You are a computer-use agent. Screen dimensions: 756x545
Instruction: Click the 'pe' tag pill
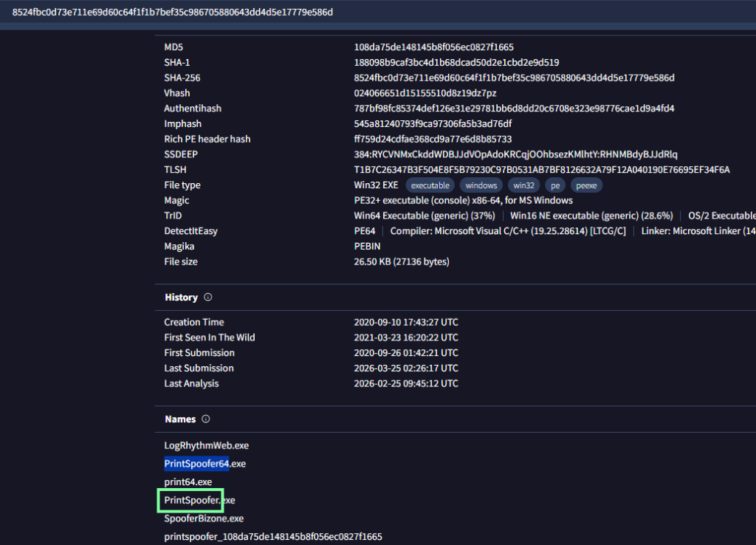pos(555,185)
